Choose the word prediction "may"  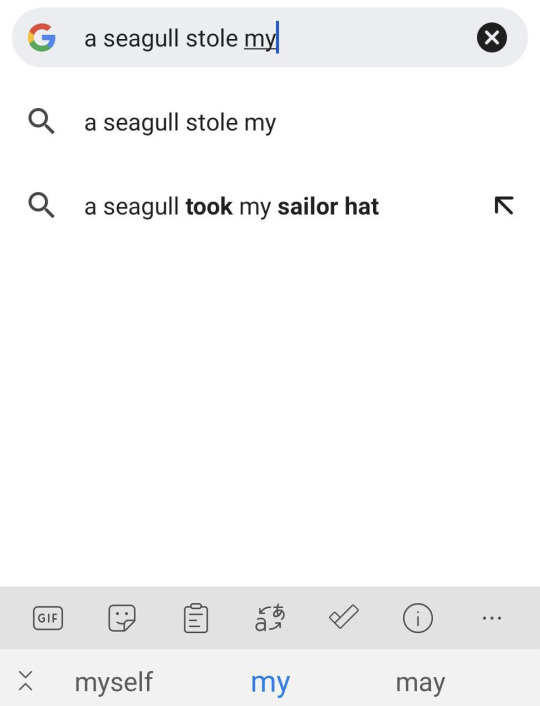pyautogui.click(x=420, y=683)
